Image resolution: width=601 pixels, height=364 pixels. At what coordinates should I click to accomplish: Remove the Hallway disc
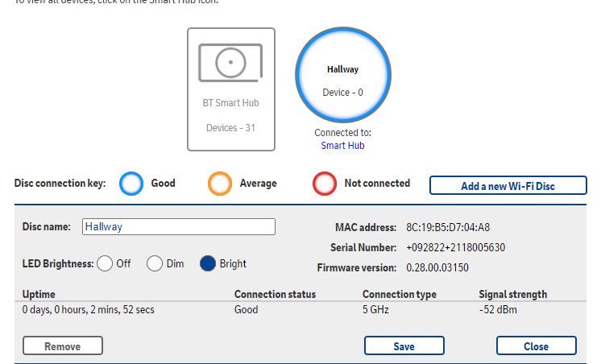point(63,346)
